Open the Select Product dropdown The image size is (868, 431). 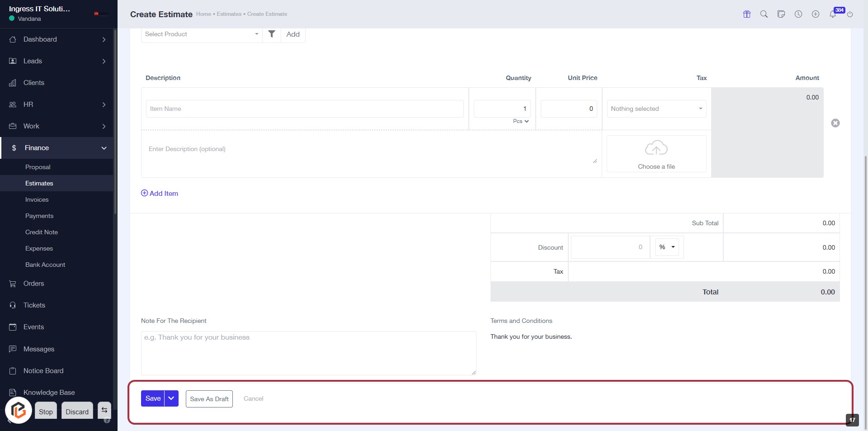[201, 34]
